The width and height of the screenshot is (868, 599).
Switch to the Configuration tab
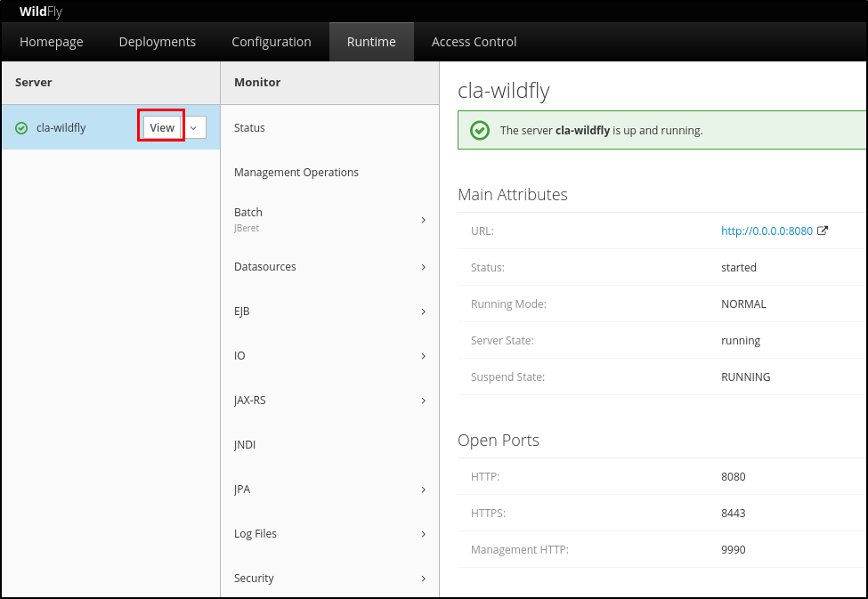click(x=272, y=42)
